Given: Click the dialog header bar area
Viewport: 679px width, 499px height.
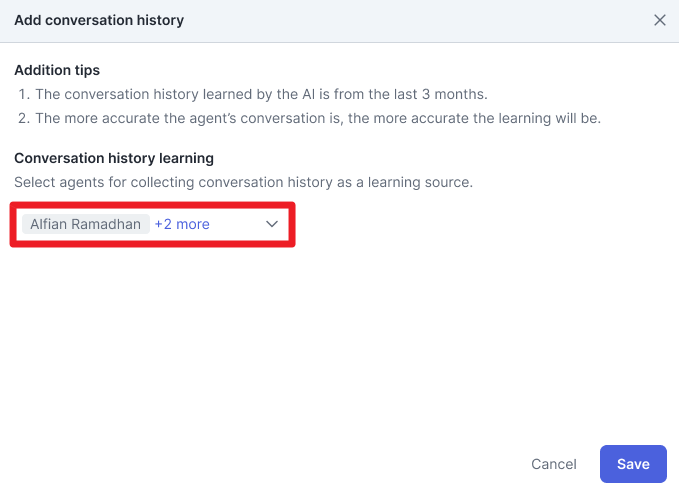Looking at the screenshot, I should pyautogui.click(x=340, y=21).
